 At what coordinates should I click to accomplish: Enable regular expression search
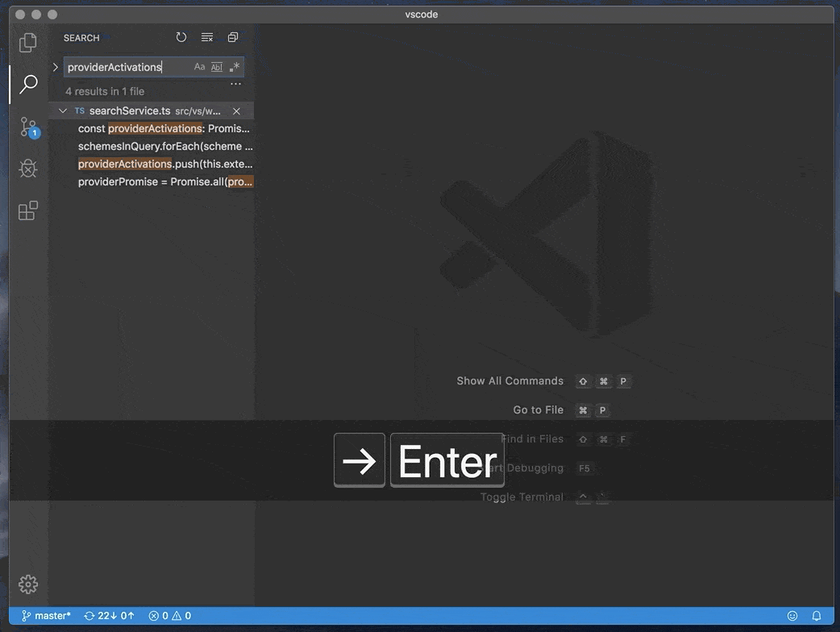[x=234, y=66]
